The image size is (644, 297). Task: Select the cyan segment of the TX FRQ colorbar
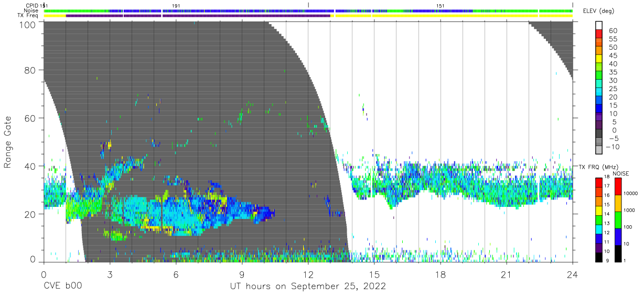pos(598,229)
